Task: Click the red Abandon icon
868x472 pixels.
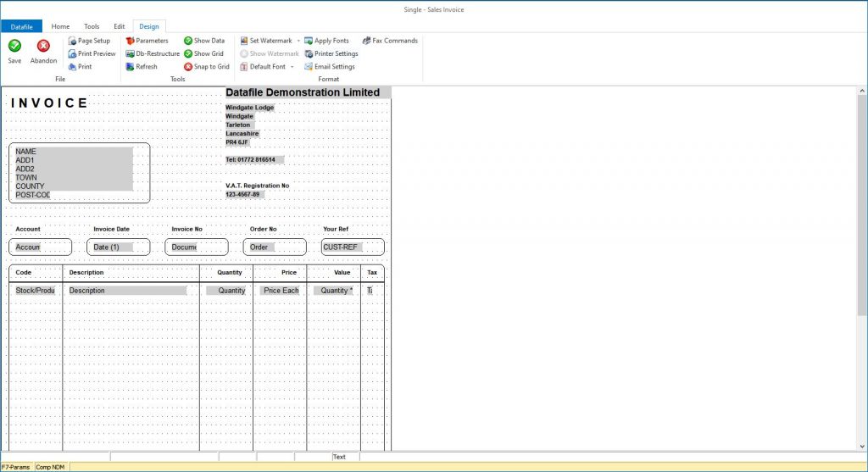Action: (x=43, y=46)
